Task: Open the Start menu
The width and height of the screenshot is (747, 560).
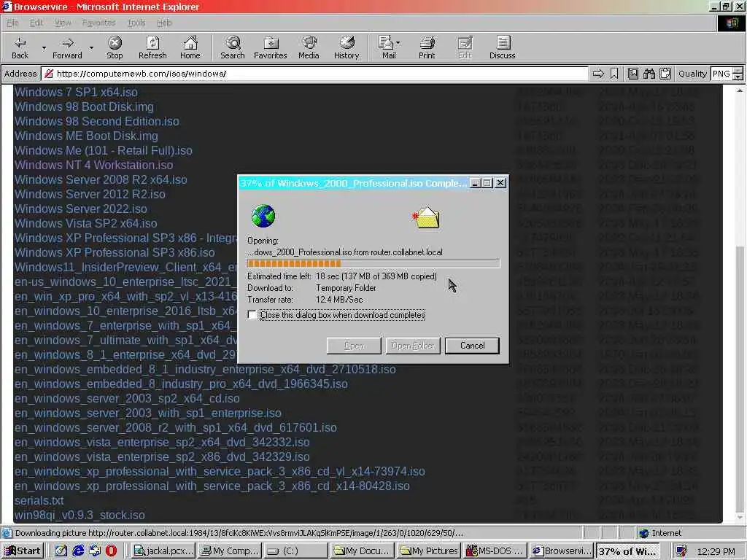Action: coord(23,551)
